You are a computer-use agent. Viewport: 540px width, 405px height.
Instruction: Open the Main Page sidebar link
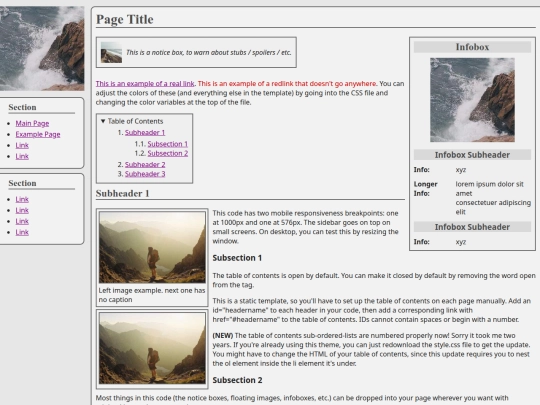point(32,123)
